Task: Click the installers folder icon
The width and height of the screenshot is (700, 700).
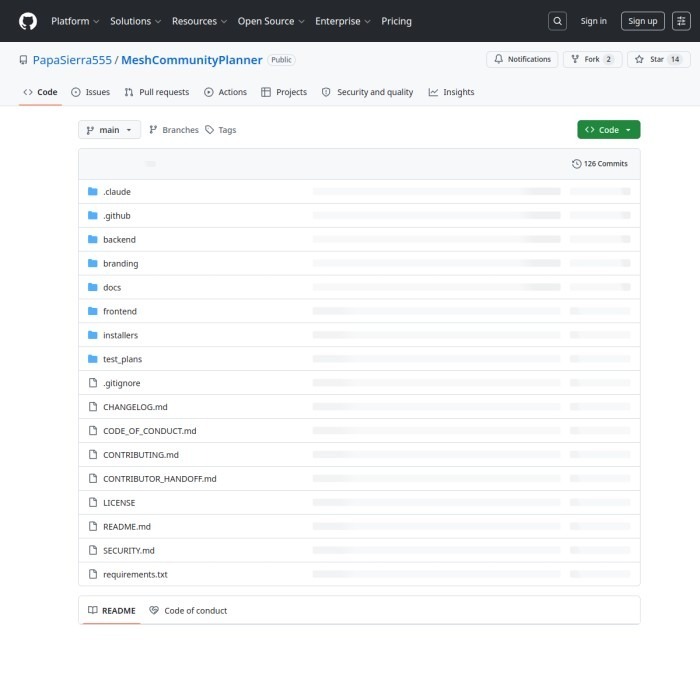Action: coord(92,335)
